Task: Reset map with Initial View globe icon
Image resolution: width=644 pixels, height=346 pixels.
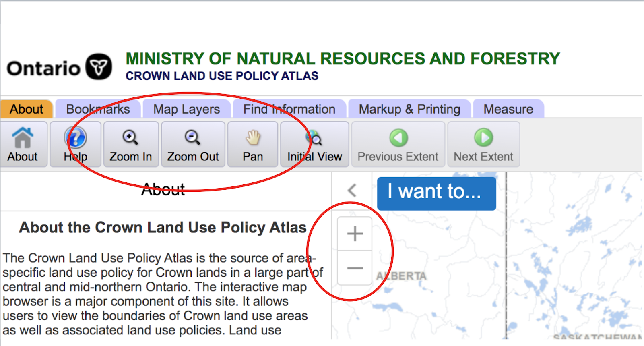Action: [x=314, y=144]
